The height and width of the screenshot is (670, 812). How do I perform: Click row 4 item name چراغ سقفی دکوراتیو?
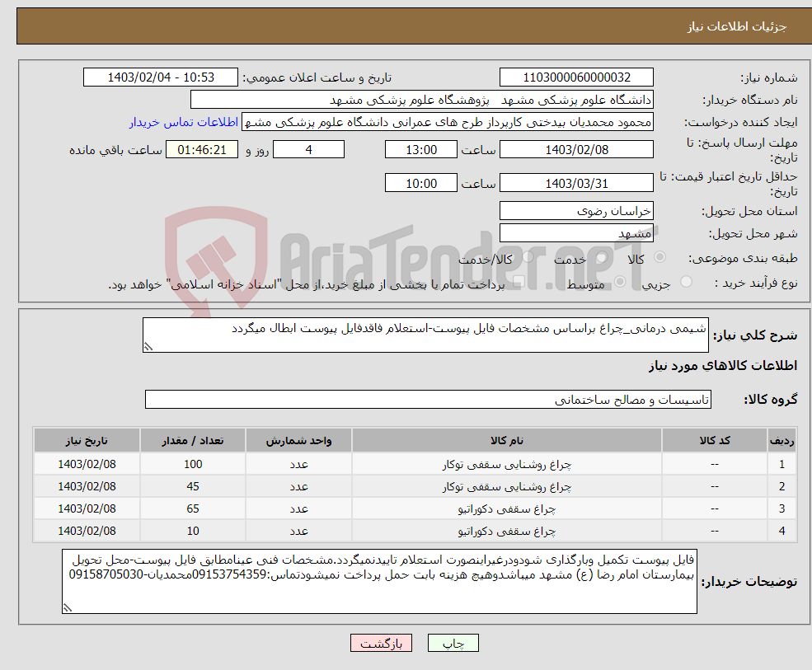[x=507, y=532]
